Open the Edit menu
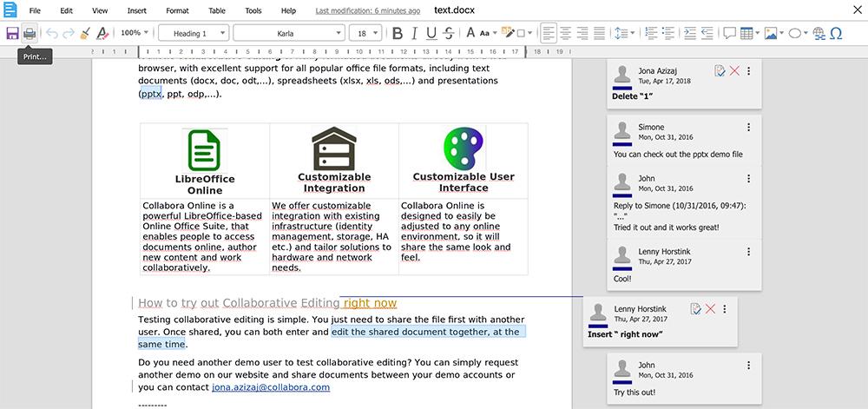868x409 pixels. tap(67, 10)
